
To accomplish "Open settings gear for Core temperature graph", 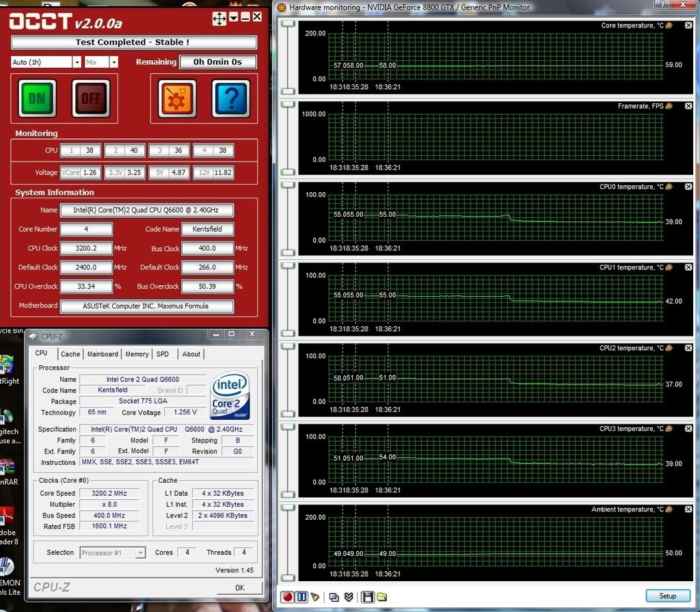I will (669, 25).
